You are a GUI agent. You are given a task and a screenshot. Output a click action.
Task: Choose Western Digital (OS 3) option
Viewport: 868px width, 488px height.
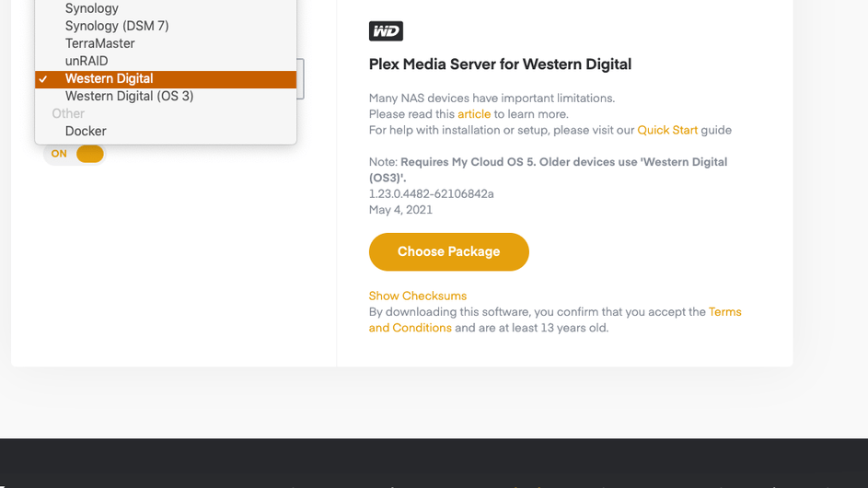tap(129, 96)
